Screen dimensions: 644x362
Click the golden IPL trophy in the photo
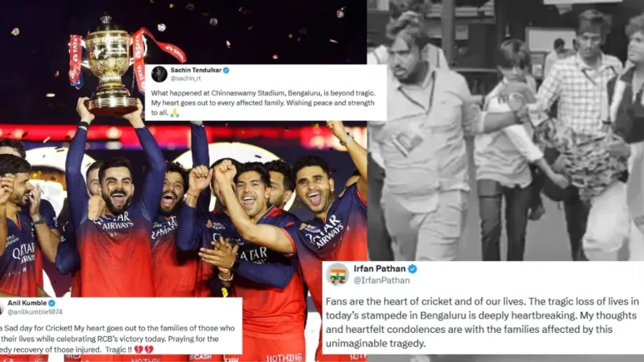[x=110, y=67]
